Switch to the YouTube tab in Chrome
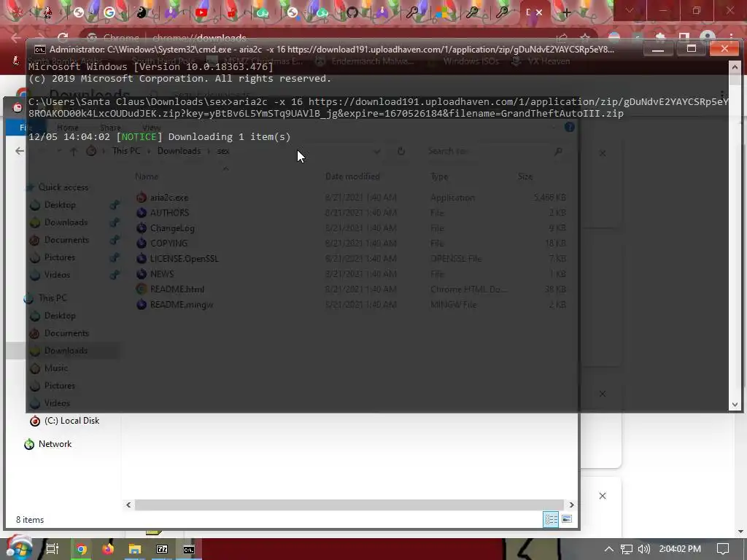The image size is (747, 560). tap(201, 12)
